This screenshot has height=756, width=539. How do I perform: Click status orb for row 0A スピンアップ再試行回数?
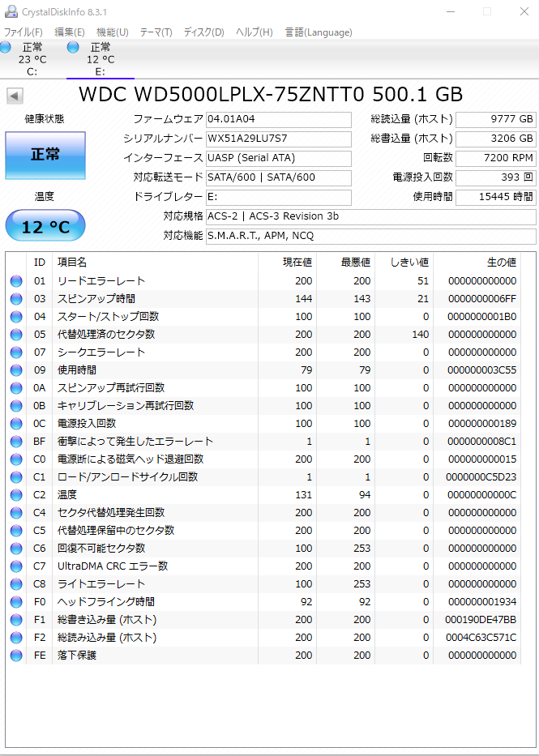pos(16,388)
